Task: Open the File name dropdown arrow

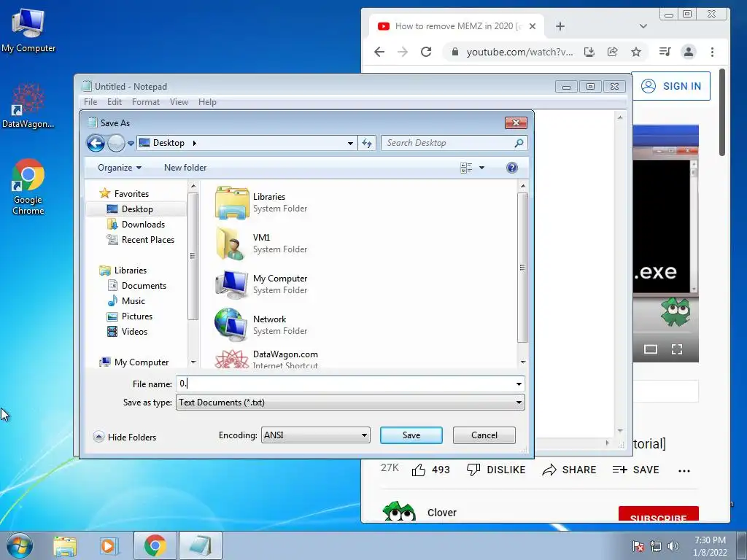Action: (519, 384)
